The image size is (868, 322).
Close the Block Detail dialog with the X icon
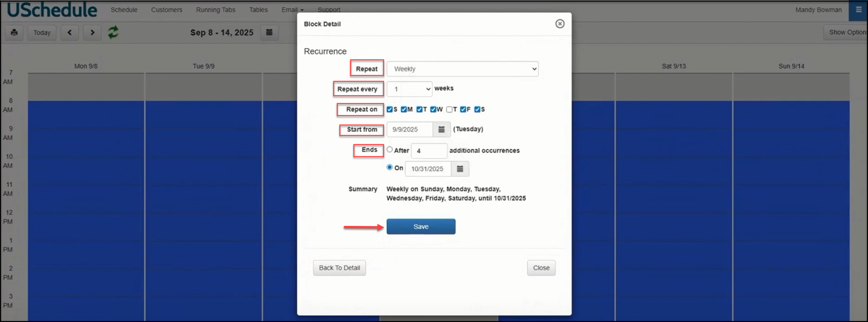[x=560, y=24]
